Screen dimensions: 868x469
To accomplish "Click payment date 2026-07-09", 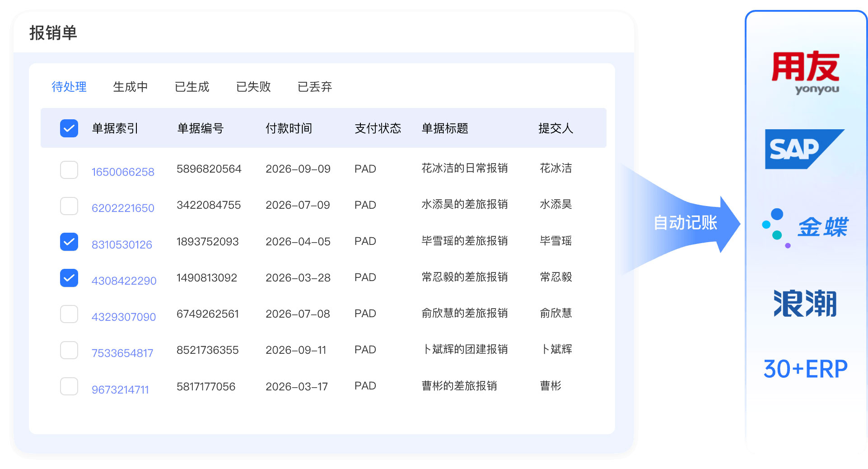I will [x=298, y=205].
